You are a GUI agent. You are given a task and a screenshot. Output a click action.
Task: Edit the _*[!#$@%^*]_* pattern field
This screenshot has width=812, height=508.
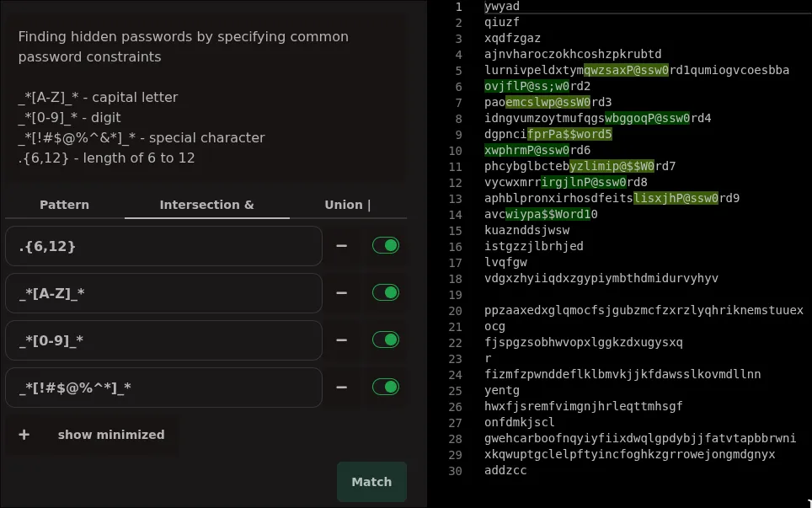164,388
